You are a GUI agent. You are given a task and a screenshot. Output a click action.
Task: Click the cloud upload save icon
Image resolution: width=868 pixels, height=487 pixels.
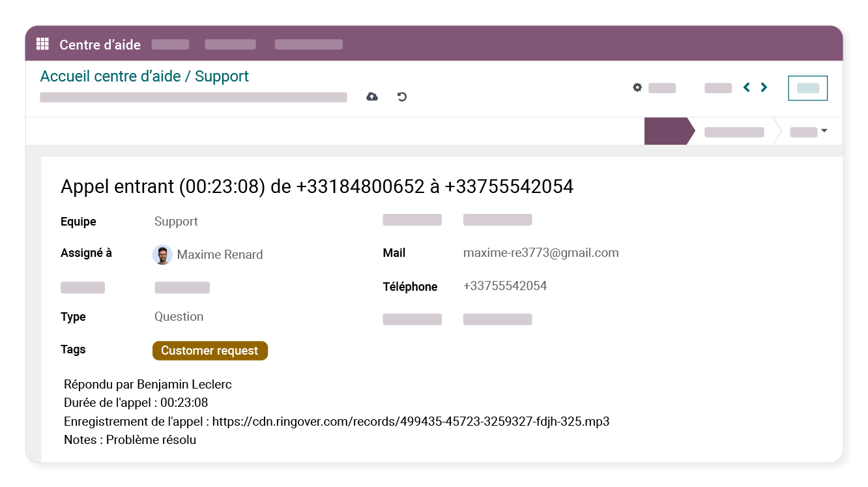point(372,97)
